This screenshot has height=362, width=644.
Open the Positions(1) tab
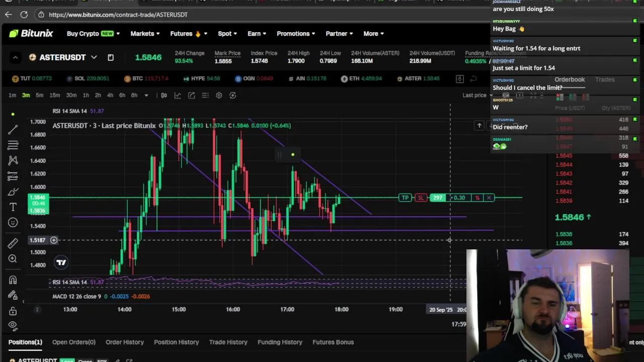coord(25,342)
